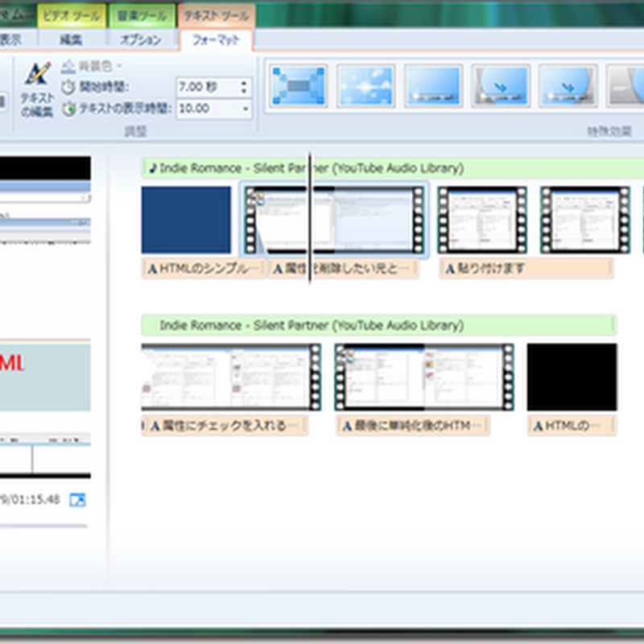Select the caption '最後に単純化後のHTM…'
Viewport: 644px width, 644px height.
point(413,426)
